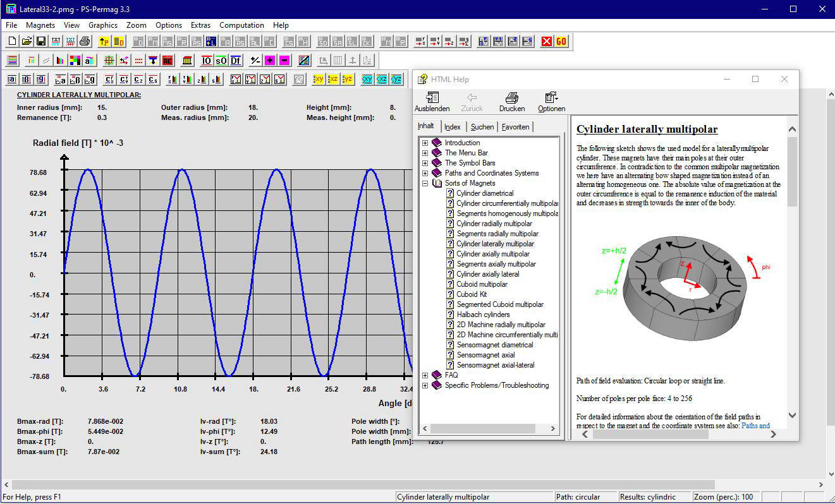835x504 pixels.
Task: Click the magenta plus icon
Action: pos(270,61)
